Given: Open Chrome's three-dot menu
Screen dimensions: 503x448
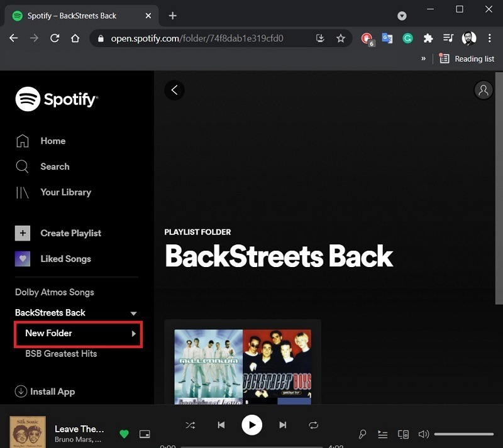Looking at the screenshot, I should coord(490,38).
